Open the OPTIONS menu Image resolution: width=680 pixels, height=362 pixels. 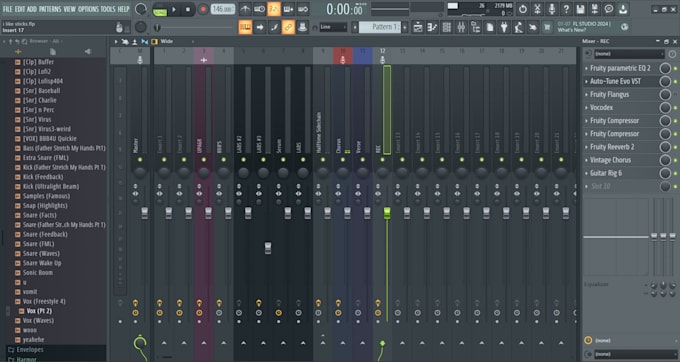(x=88, y=9)
